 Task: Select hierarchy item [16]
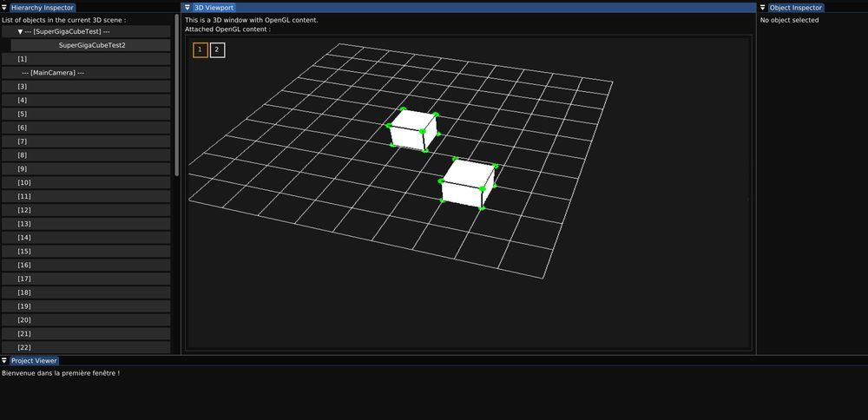tap(86, 265)
